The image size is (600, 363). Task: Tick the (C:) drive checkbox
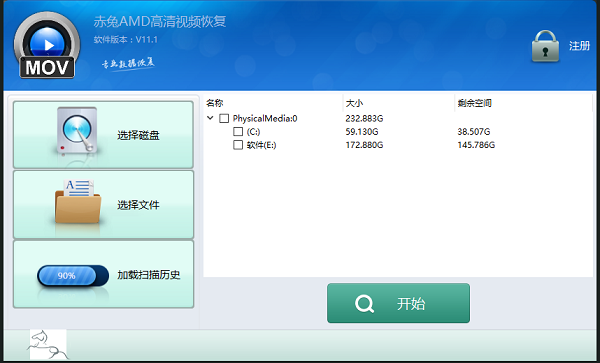[238, 132]
